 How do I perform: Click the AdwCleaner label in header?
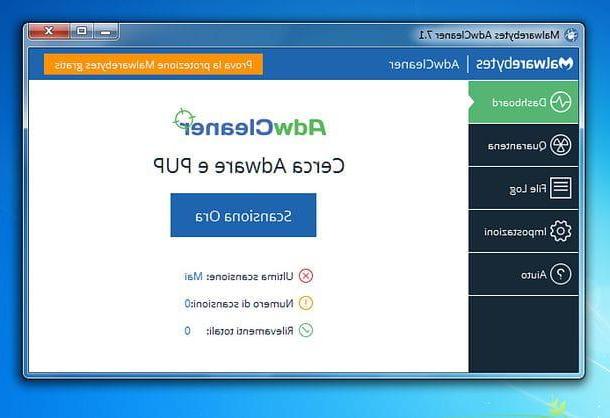click(424, 64)
